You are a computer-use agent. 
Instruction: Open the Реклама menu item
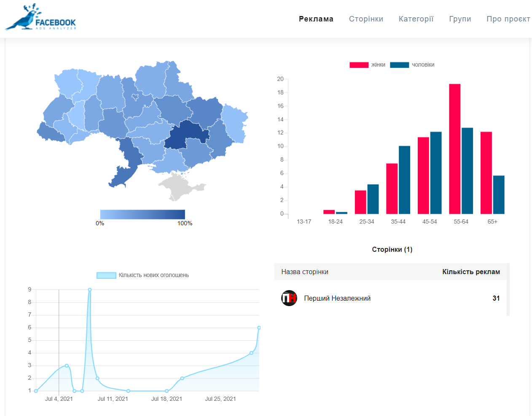tap(316, 19)
